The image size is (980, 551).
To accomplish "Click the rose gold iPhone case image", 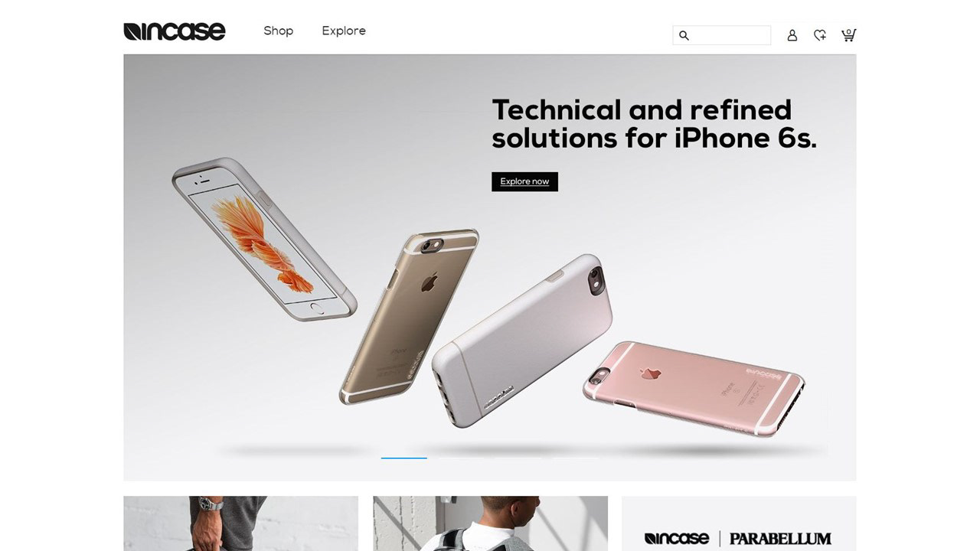I will click(x=693, y=388).
